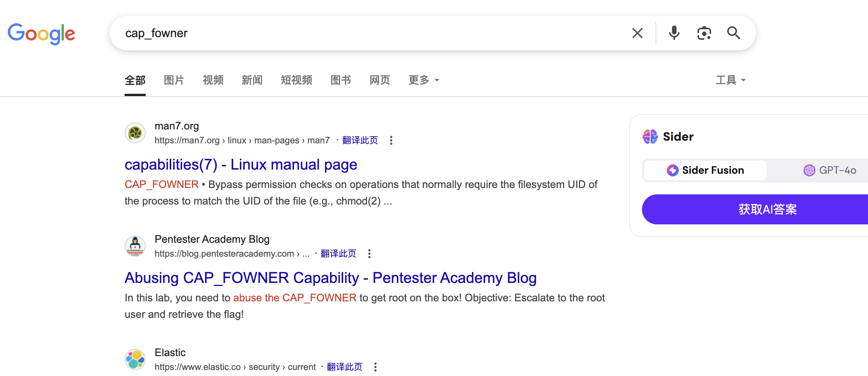Image resolution: width=868 pixels, height=376 pixels.
Task: Switch to the 视频 tab
Action: pos(213,80)
